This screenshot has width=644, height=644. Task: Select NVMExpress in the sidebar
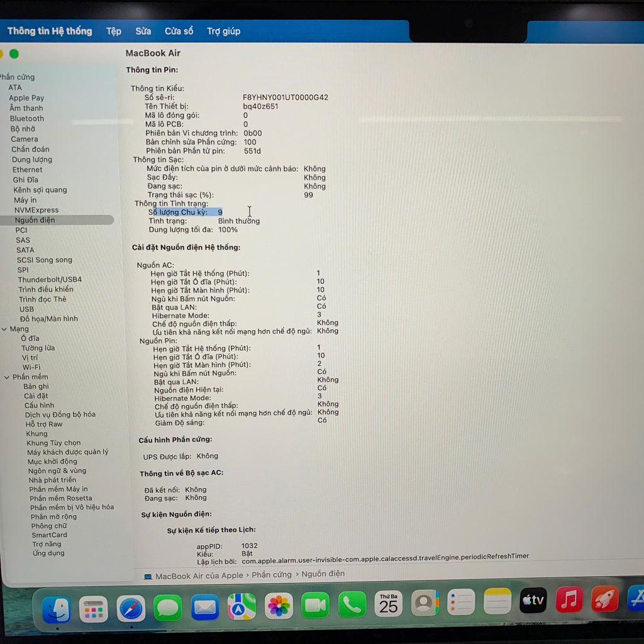(x=36, y=210)
